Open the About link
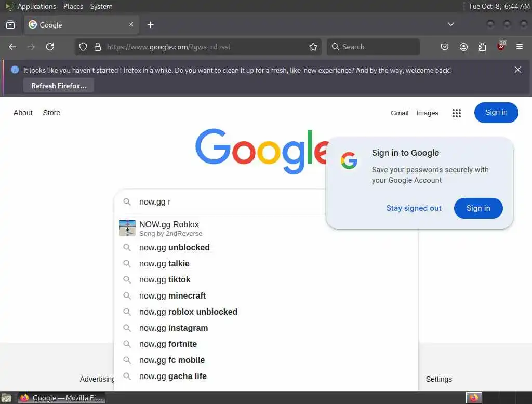532x404 pixels. [x=23, y=113]
